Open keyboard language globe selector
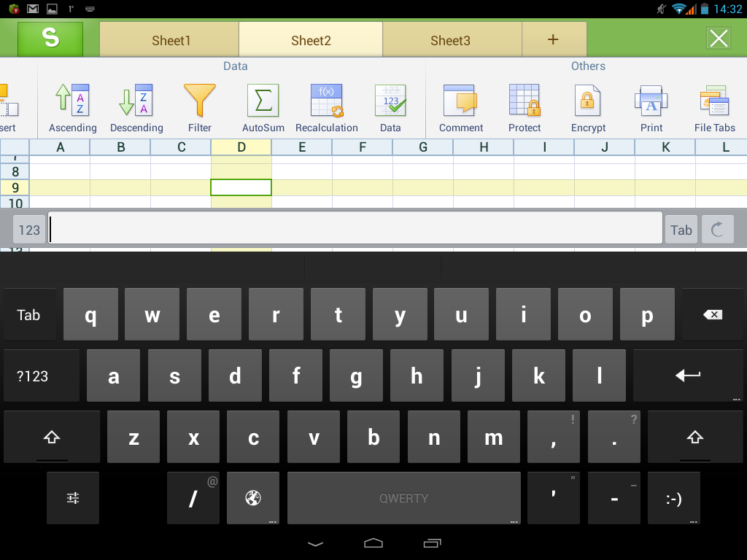The height and width of the screenshot is (560, 747). click(x=253, y=499)
